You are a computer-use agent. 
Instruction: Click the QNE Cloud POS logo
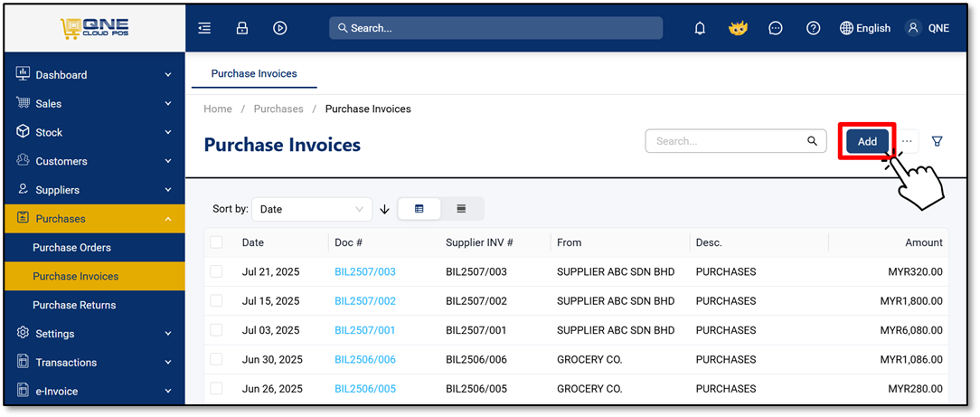pos(94,27)
